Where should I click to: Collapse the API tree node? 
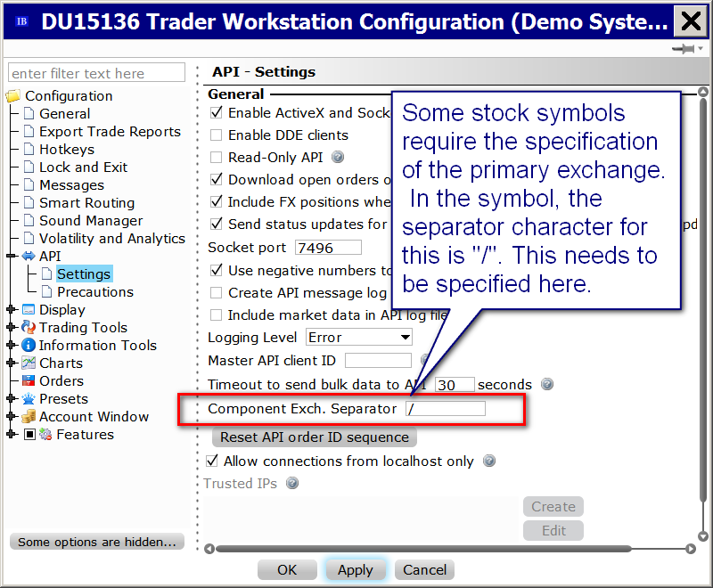12,256
